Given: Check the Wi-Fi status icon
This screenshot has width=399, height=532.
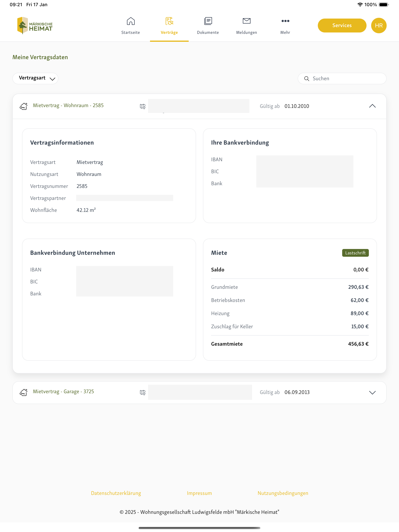Looking at the screenshot, I should tap(360, 5).
